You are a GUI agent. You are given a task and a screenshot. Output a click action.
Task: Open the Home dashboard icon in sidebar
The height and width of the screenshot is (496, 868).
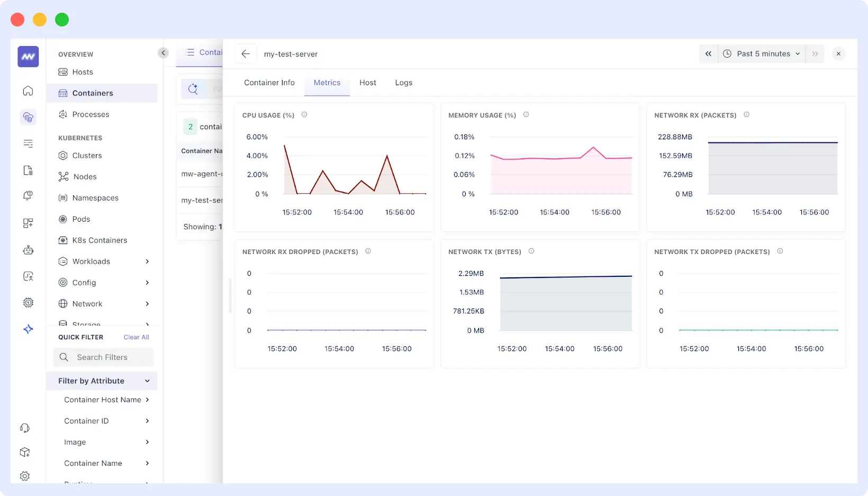(28, 91)
